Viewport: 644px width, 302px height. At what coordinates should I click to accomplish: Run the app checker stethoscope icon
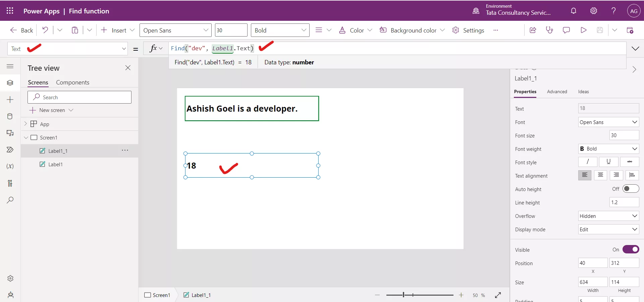point(550,30)
